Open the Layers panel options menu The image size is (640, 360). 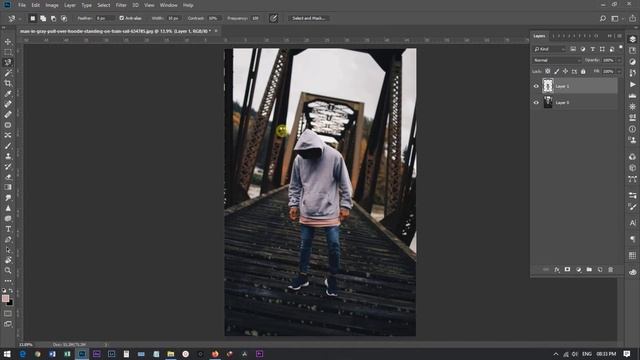pyautogui.click(x=620, y=36)
